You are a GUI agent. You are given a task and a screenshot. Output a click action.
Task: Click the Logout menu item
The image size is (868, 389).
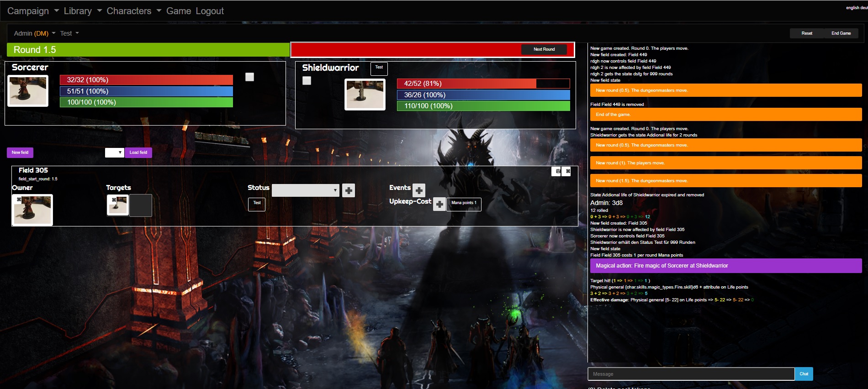click(210, 11)
